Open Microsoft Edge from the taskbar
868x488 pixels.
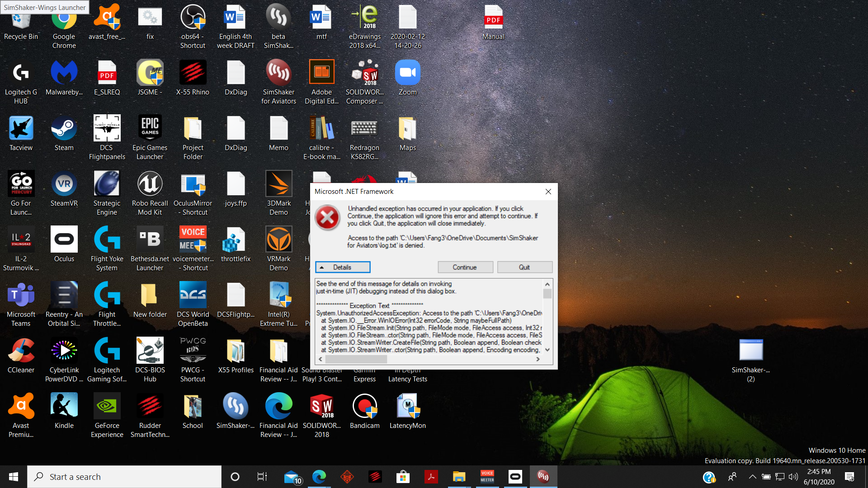tap(319, 477)
